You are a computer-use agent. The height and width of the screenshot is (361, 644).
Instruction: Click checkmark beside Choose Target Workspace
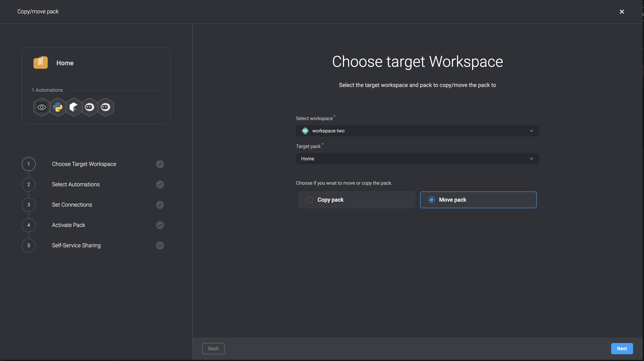click(x=160, y=164)
